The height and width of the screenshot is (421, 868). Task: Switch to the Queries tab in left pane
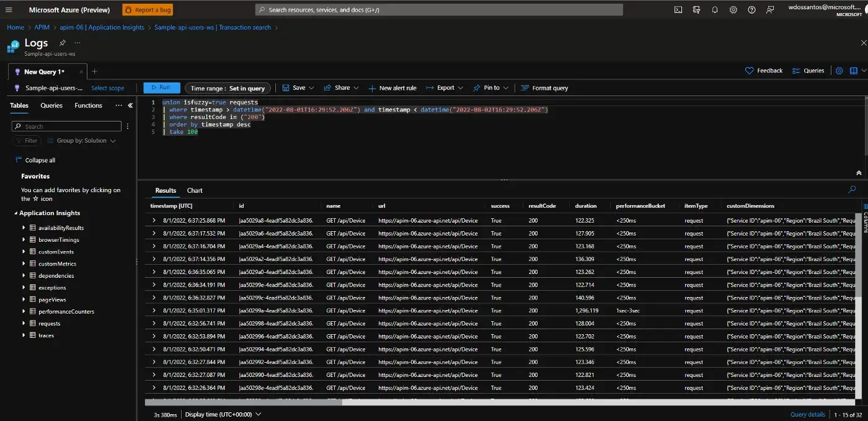tap(51, 105)
